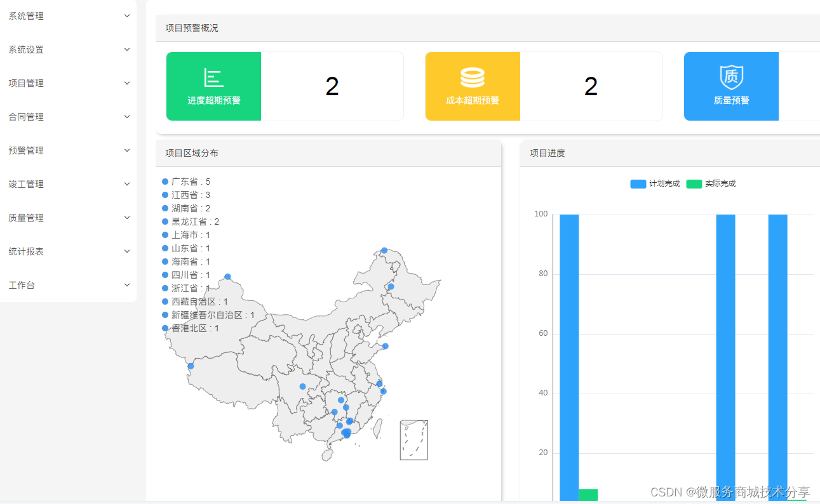The width and height of the screenshot is (820, 504).
Task: Click cost overdue count value 2
Action: point(591,87)
